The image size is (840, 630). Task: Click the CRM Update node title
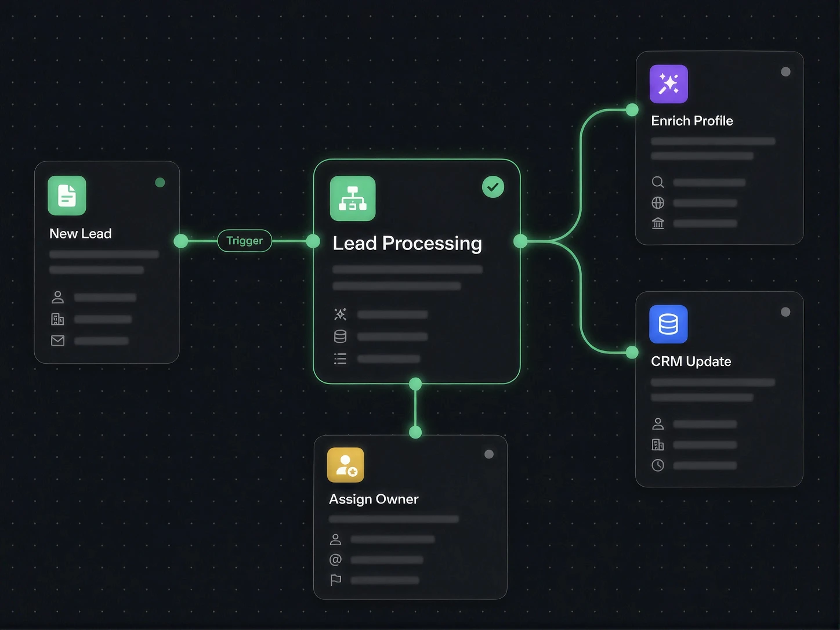pos(691,361)
